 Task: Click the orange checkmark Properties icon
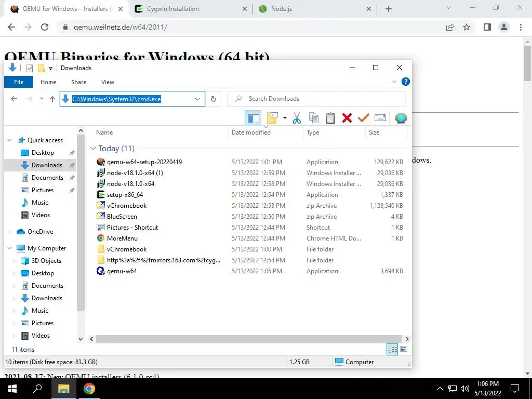[363, 118]
